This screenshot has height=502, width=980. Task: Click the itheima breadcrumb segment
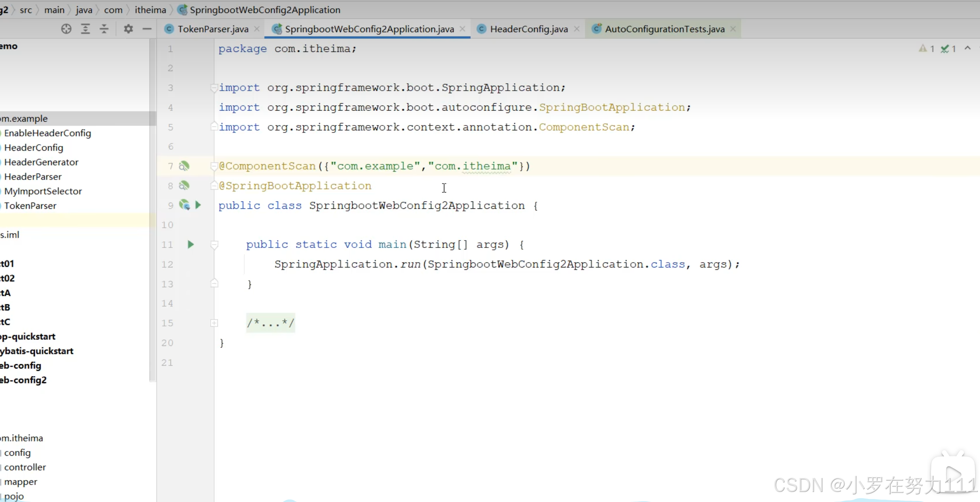point(150,10)
